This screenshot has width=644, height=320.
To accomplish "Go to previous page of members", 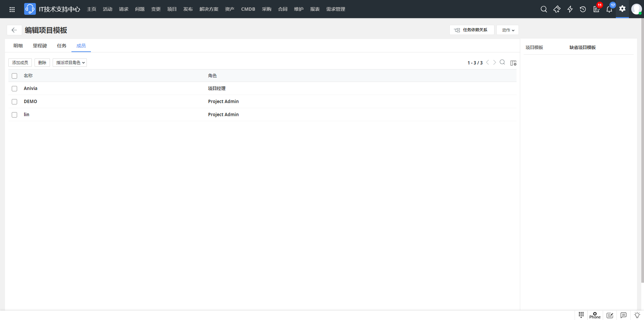I will (x=487, y=62).
